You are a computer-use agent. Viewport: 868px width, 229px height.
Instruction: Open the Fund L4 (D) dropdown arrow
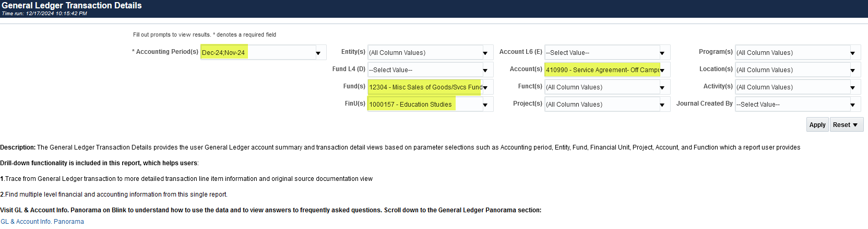click(x=485, y=70)
